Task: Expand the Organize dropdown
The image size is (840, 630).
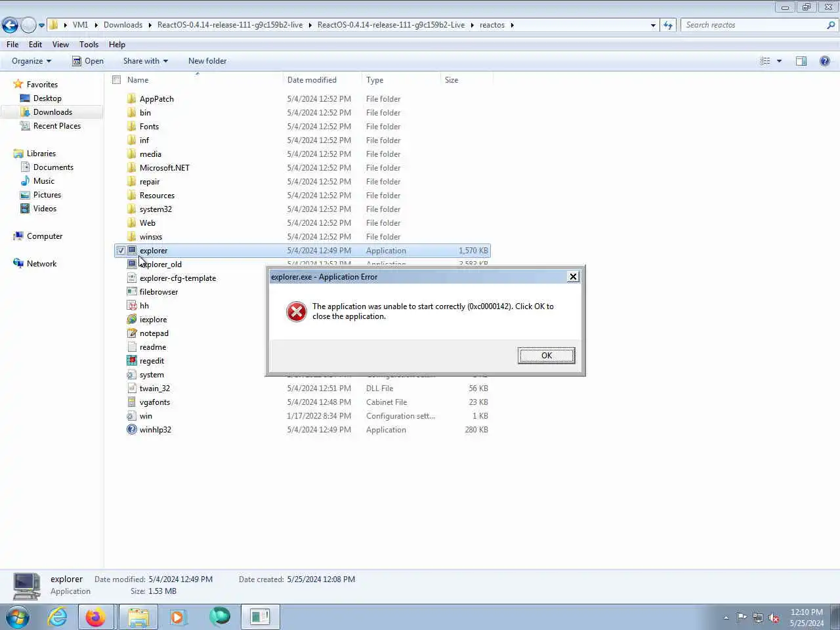Action: (x=31, y=61)
